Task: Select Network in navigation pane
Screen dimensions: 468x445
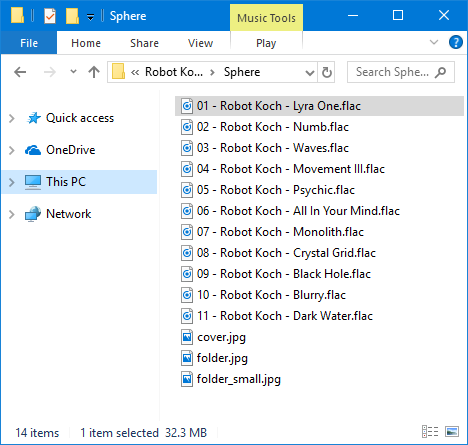Action: [x=69, y=214]
